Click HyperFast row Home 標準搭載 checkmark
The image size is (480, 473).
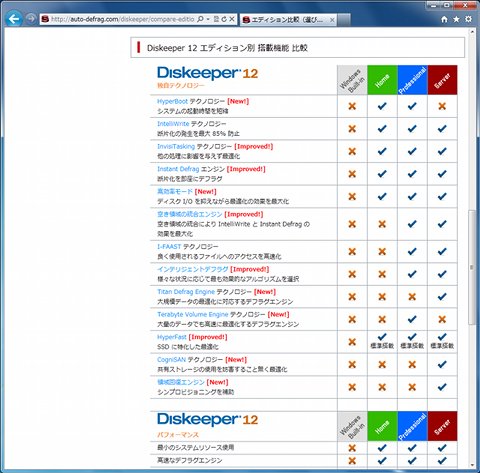(x=382, y=337)
